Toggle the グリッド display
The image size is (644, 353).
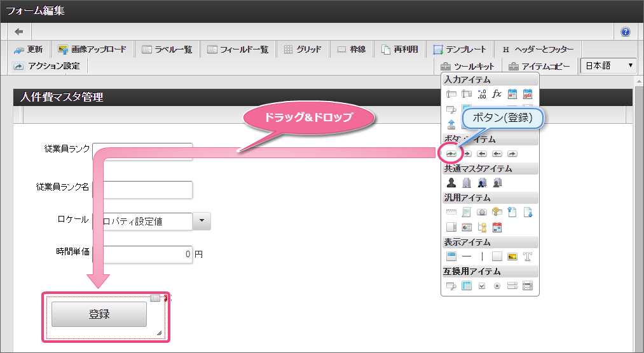tap(303, 49)
